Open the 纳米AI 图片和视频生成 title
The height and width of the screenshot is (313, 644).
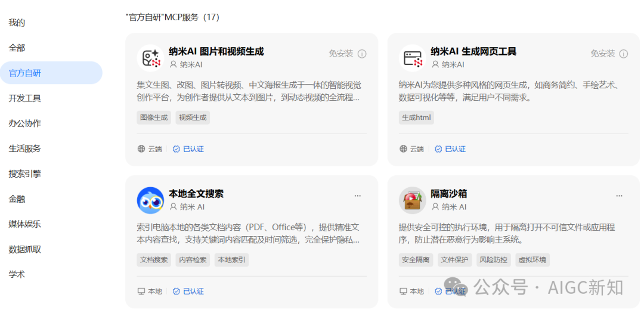pos(216,51)
